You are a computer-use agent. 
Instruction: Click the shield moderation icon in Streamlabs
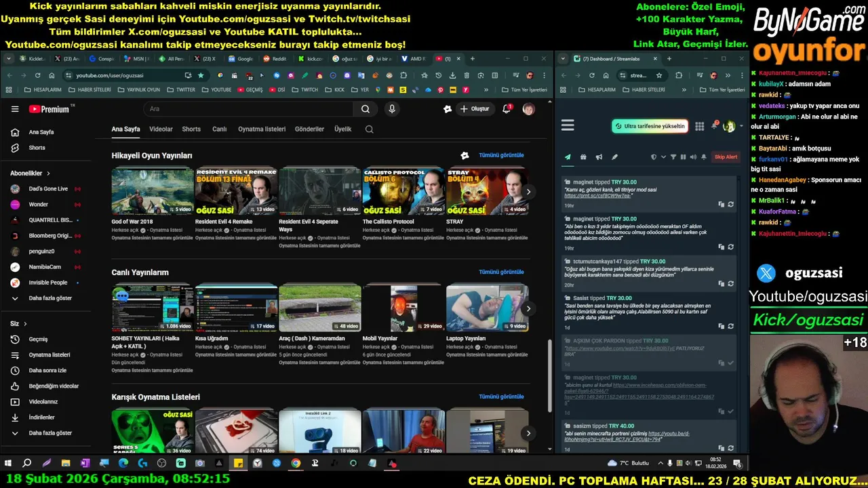pyautogui.click(x=654, y=157)
